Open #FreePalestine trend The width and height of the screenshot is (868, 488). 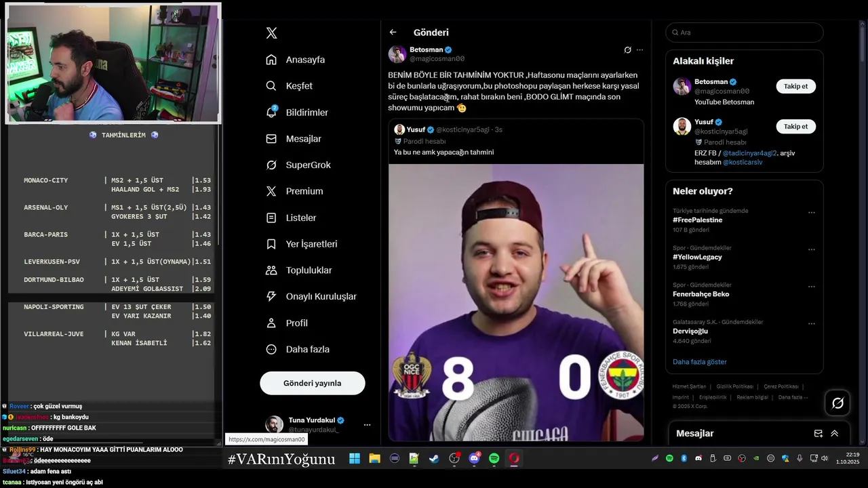(697, 220)
